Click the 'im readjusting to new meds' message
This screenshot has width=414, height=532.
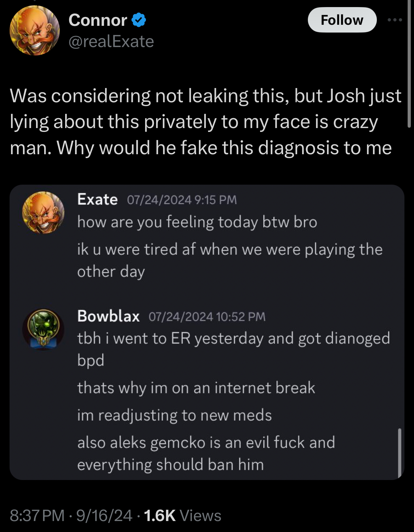(x=174, y=415)
